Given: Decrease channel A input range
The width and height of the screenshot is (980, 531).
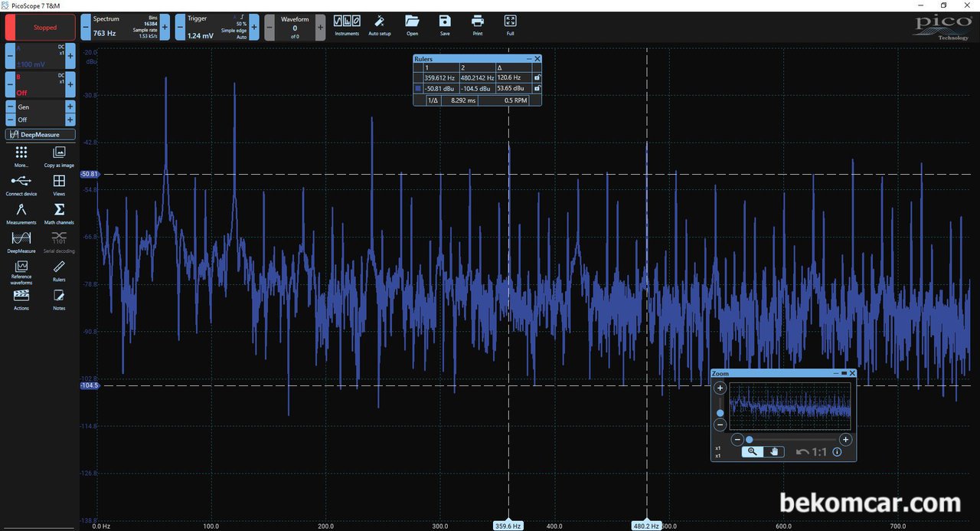Looking at the screenshot, I should tap(10, 56).
